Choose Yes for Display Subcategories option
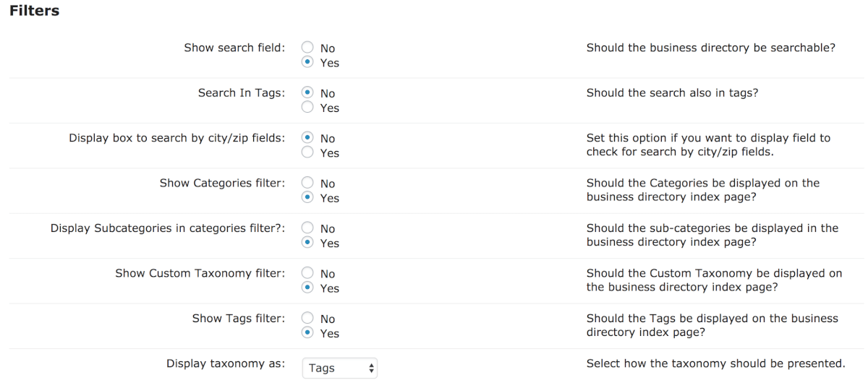The height and width of the screenshot is (388, 868). 307,243
